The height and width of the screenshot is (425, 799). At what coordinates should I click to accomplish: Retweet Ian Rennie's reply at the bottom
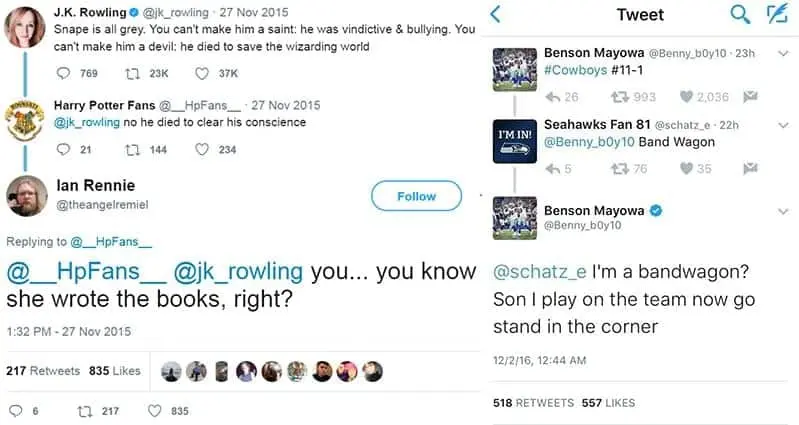click(x=84, y=410)
